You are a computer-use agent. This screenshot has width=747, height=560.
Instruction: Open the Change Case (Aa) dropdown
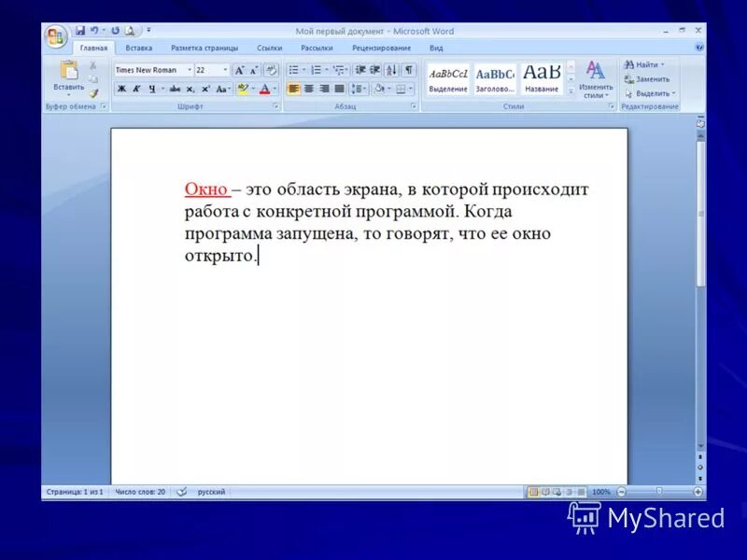(x=222, y=89)
